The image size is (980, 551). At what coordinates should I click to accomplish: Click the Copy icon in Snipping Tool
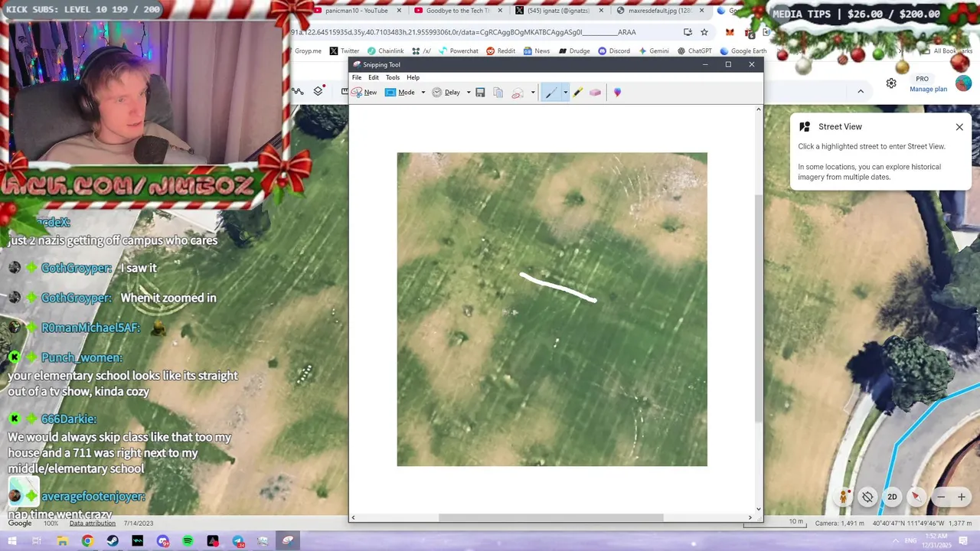[498, 93]
